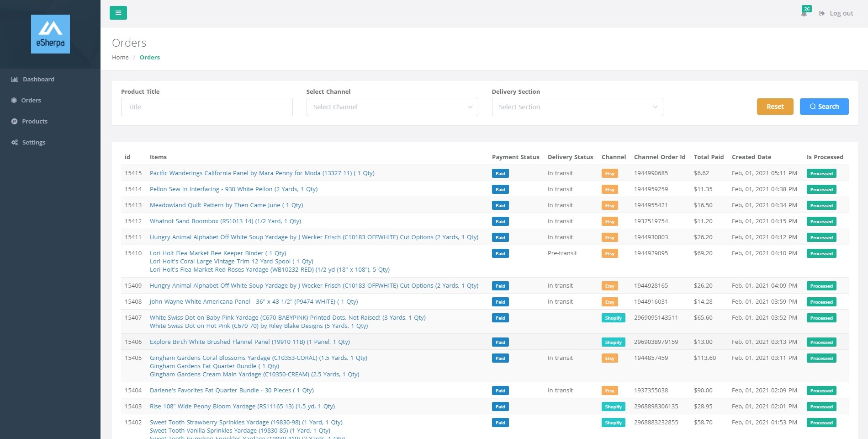This screenshot has width=868, height=439.
Task: Open Explore Birch White Brushed Flannel Panel link
Action: pos(250,342)
